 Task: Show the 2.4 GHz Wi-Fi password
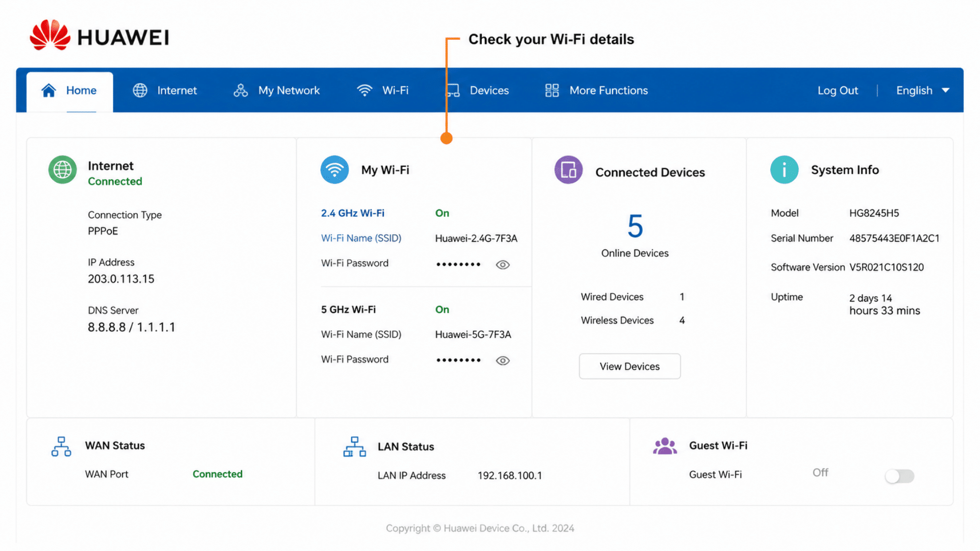(503, 265)
